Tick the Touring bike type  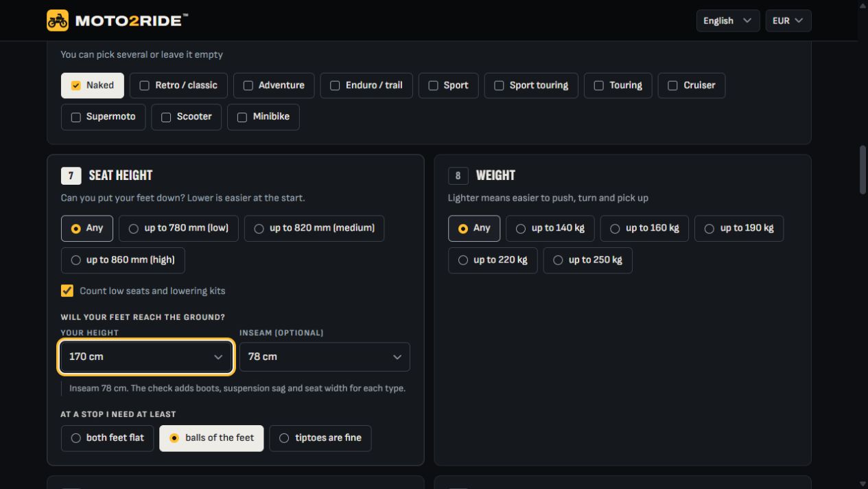pos(618,85)
